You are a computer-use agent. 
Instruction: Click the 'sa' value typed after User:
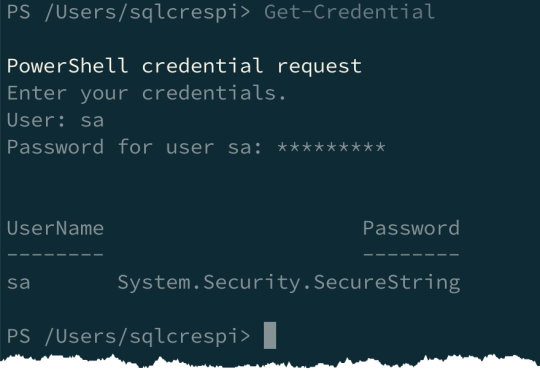pos(92,121)
